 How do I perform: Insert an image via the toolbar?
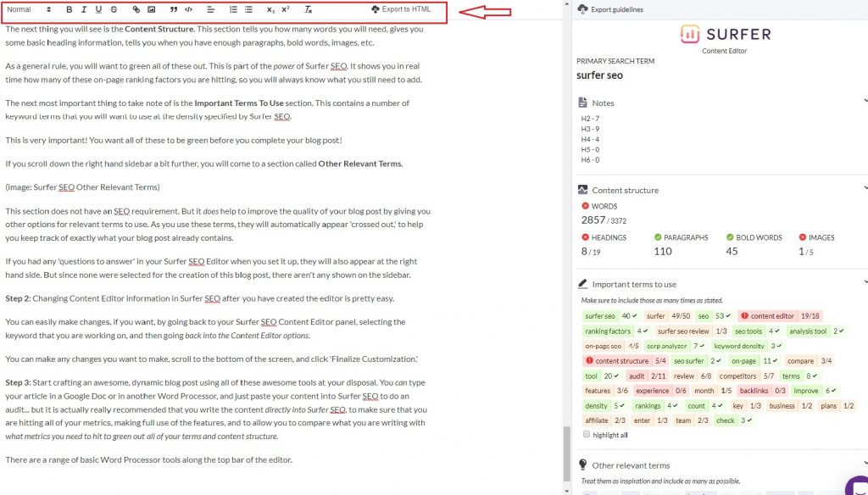(150, 8)
